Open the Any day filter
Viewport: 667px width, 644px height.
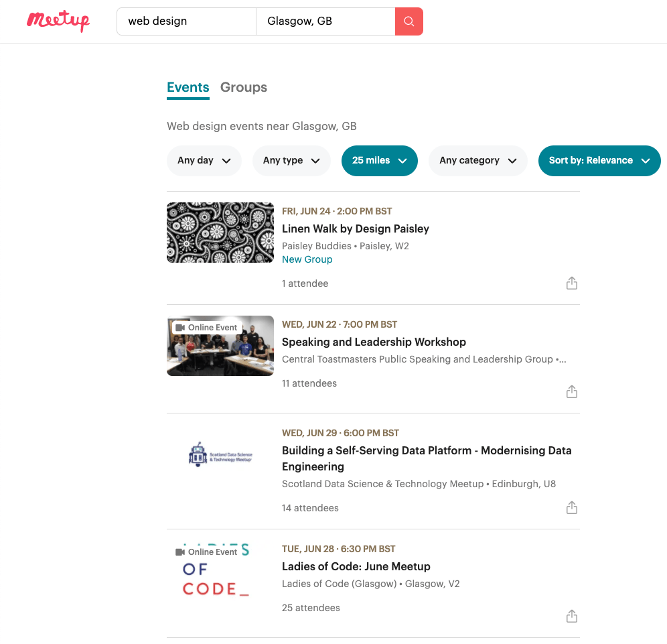[x=204, y=161]
